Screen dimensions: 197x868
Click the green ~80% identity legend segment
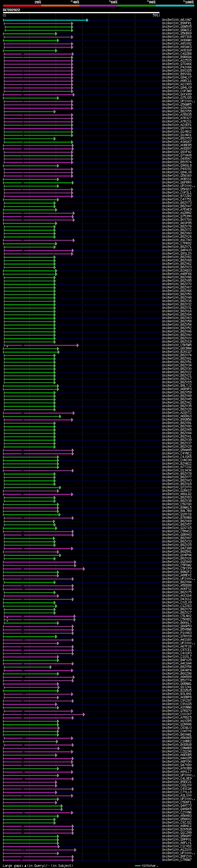[x=137, y=6]
